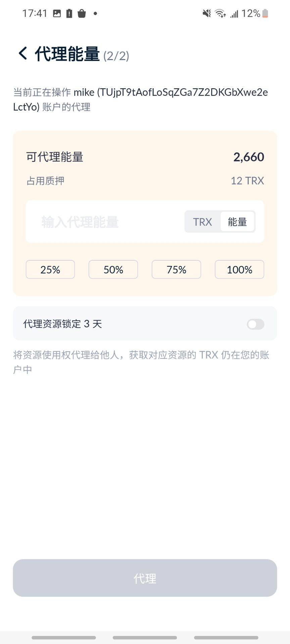Tap the muted sound status icon
Viewport: 290px width, 644px height.
click(207, 13)
